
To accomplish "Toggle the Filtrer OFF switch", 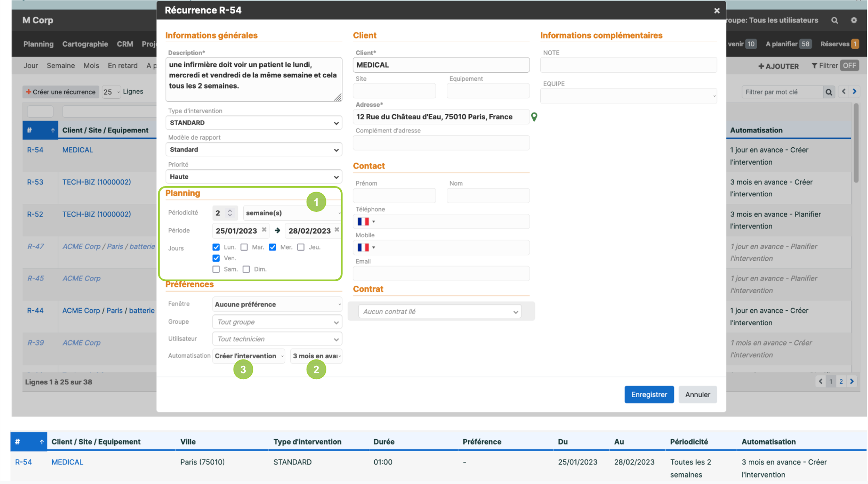I will click(x=849, y=66).
